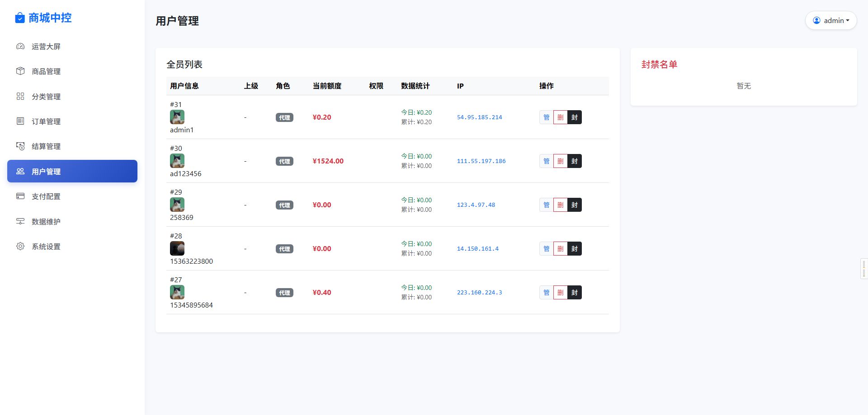Click the 数据统计 column header
The height and width of the screenshot is (415, 868).
tap(415, 86)
